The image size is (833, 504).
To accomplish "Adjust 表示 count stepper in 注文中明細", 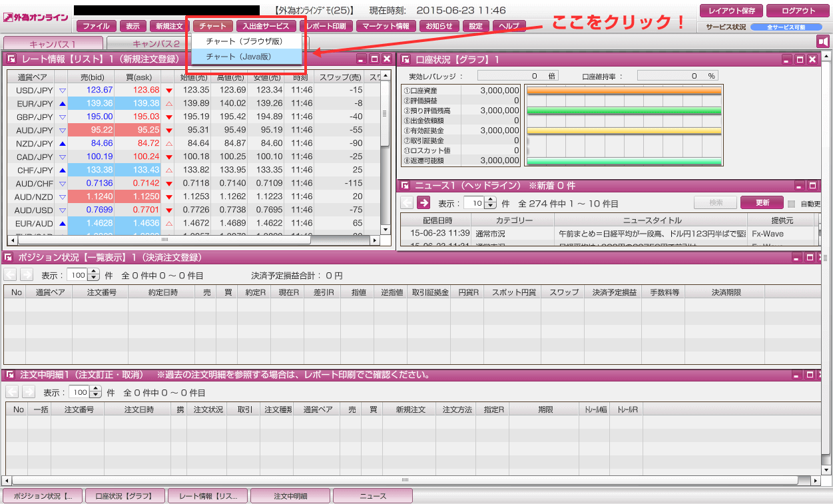I will (96, 392).
